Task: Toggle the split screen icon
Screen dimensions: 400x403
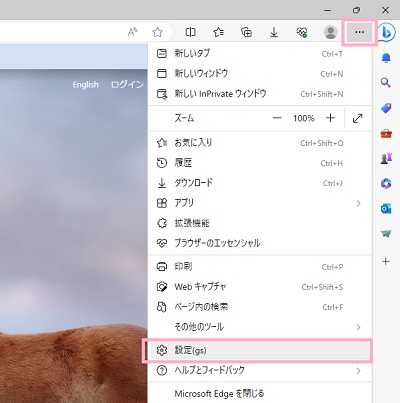Action: point(190,32)
